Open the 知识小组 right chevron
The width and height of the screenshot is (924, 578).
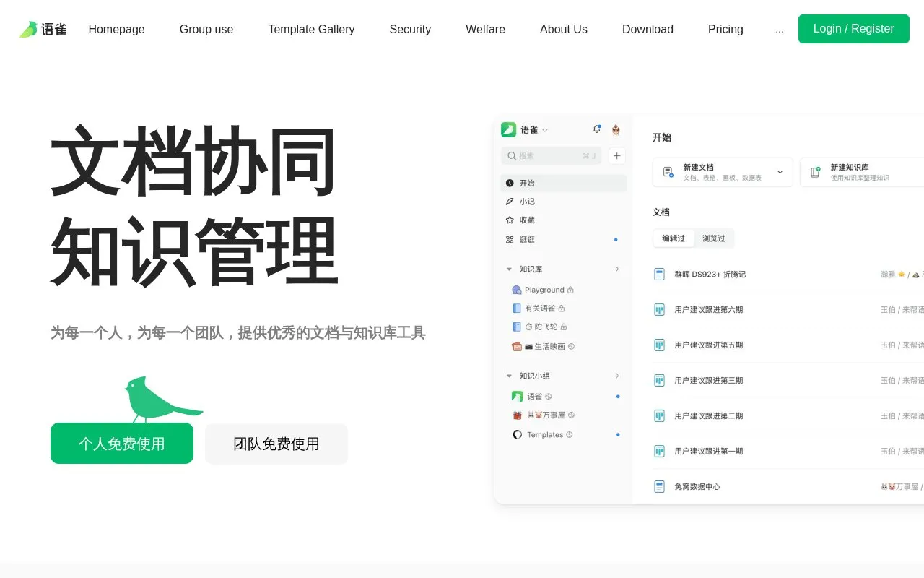click(617, 376)
